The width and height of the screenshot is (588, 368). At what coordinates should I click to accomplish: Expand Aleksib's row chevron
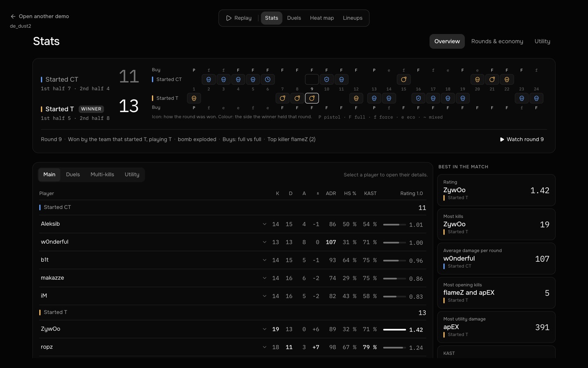[265, 224]
